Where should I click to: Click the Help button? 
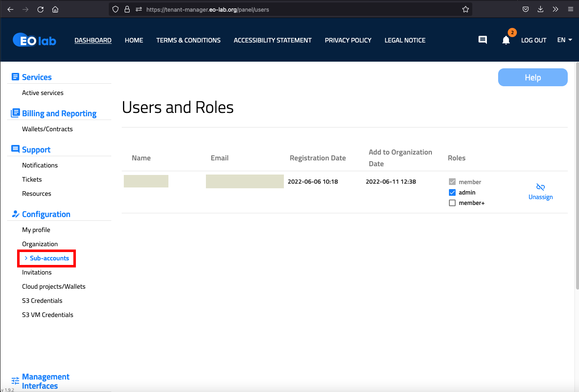533,77
